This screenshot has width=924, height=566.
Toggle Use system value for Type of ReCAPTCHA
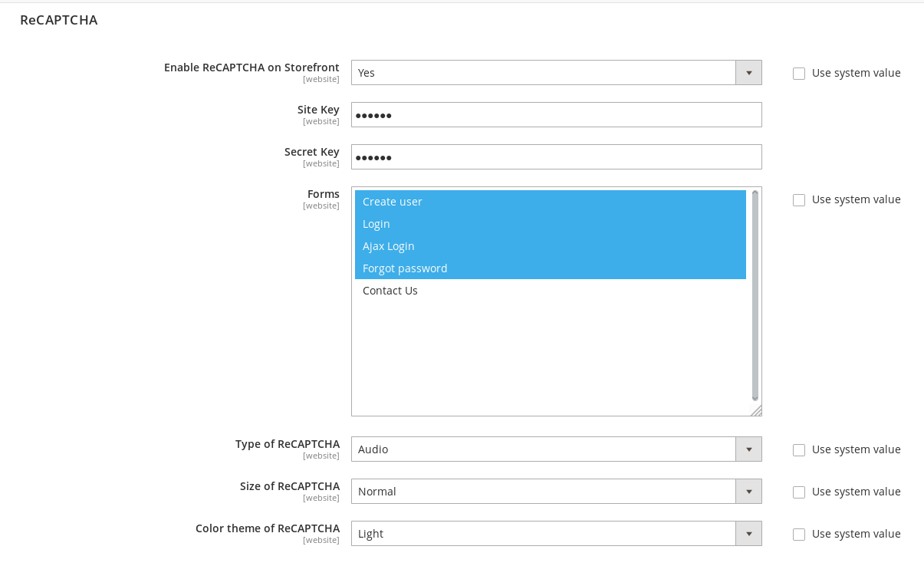799,450
